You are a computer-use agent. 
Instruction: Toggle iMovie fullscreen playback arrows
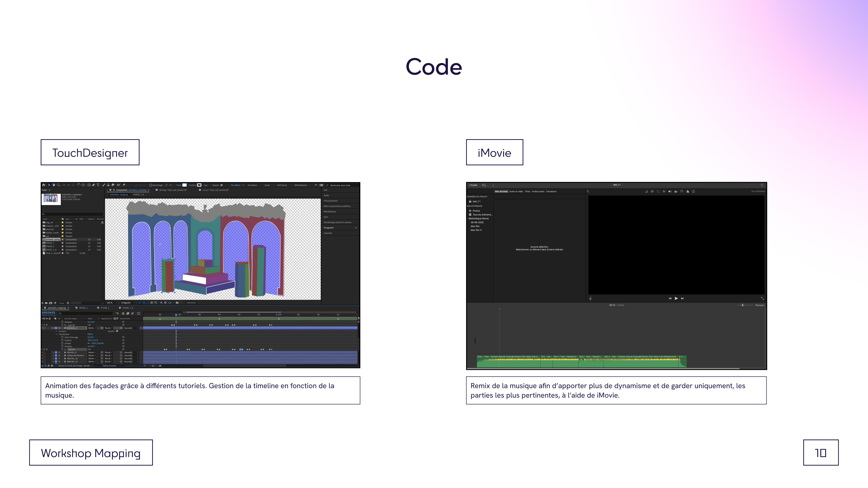762,298
